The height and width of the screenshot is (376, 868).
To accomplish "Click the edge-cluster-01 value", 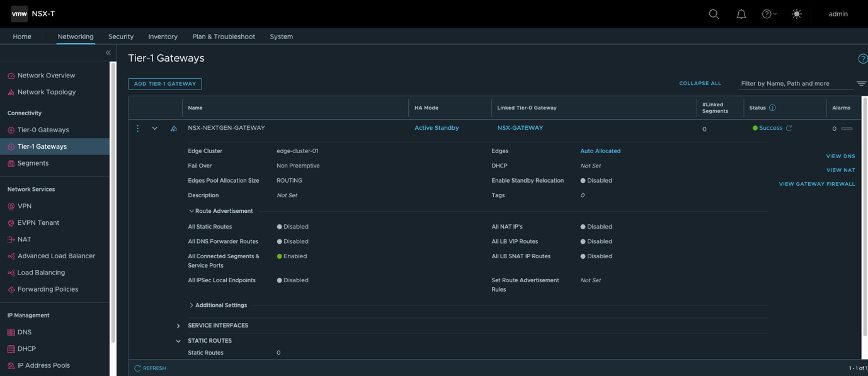I will [x=297, y=151].
